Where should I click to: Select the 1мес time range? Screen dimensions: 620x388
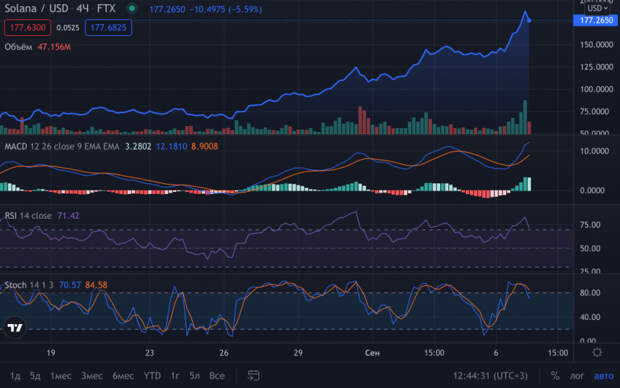click(x=60, y=376)
